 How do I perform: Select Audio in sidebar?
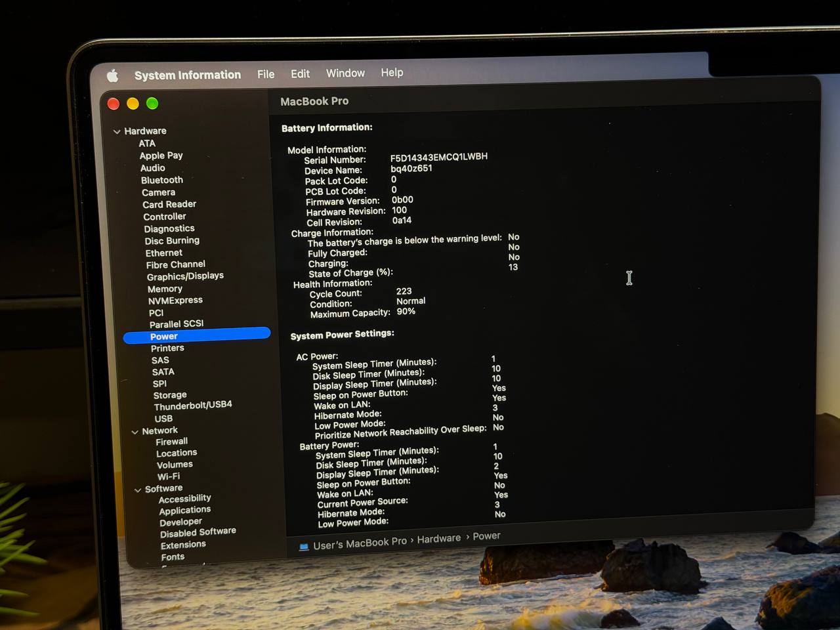point(153,168)
